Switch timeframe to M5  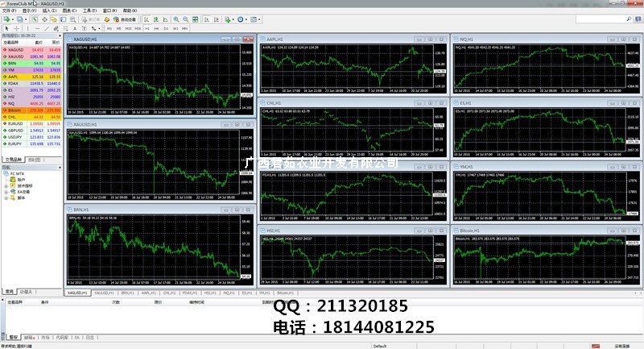(118, 28)
